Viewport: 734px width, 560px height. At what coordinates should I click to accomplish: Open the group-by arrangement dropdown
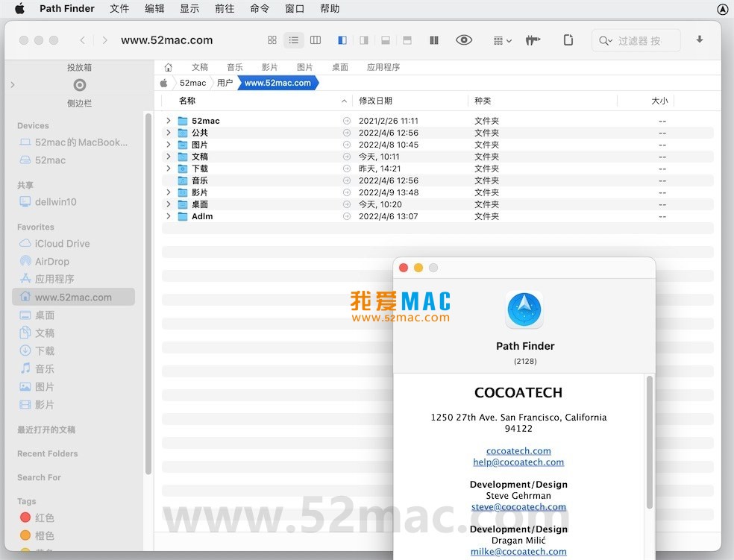point(502,41)
